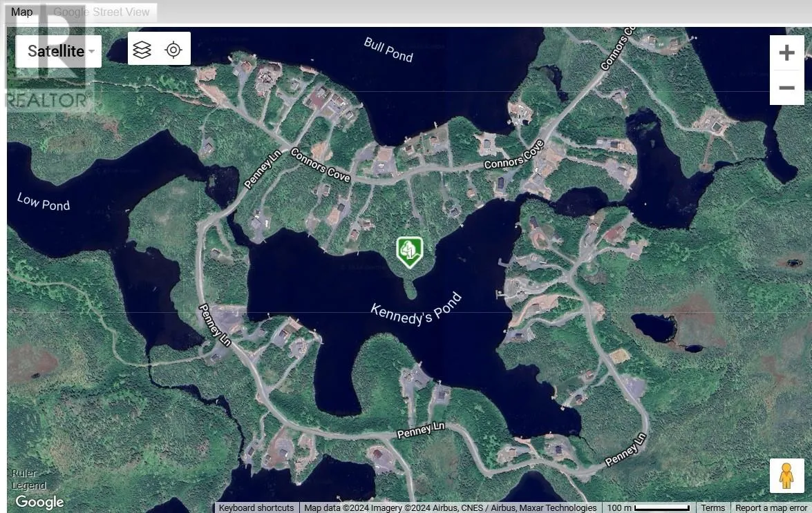
Task: Open the Terms link
Action: point(713,507)
